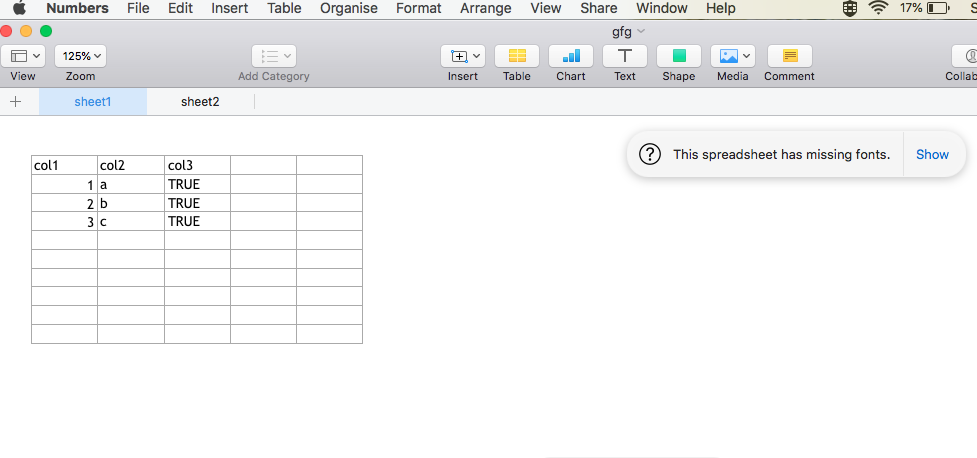The width and height of the screenshot is (977, 458).
Task: Open the View menu in menu bar
Action: point(546,8)
